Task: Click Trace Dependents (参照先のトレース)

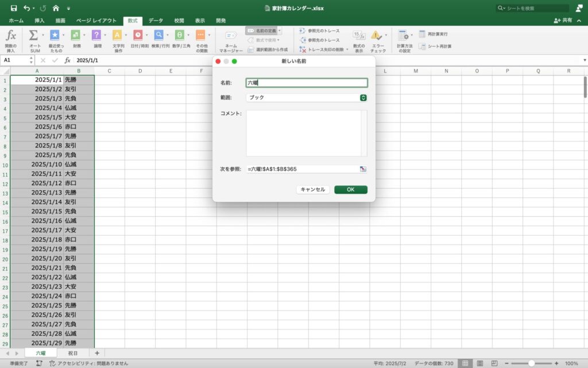Action: pos(319,40)
